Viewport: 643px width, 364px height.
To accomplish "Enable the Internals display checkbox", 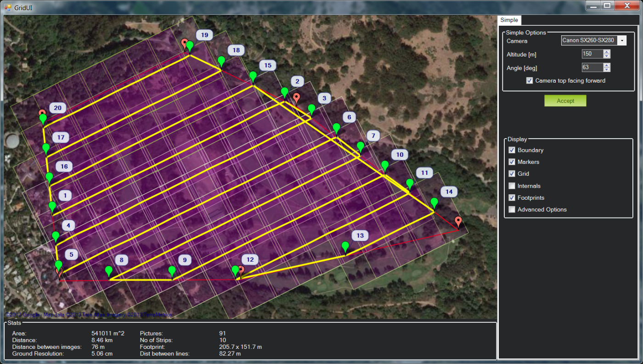I will pyautogui.click(x=512, y=186).
